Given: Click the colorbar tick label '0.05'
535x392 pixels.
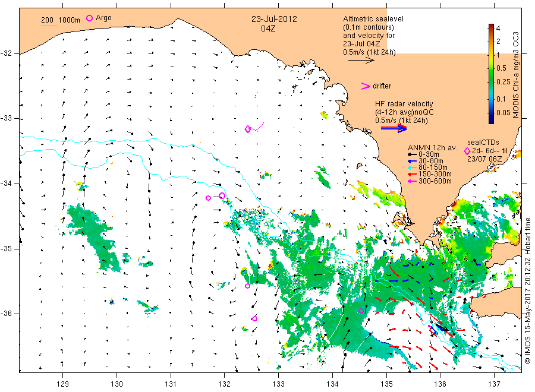Looking at the screenshot, I should coord(503,112).
